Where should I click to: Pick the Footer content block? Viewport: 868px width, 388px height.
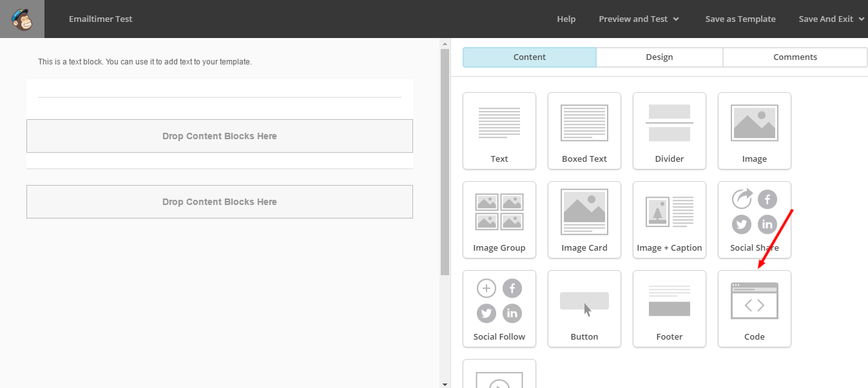click(x=670, y=309)
